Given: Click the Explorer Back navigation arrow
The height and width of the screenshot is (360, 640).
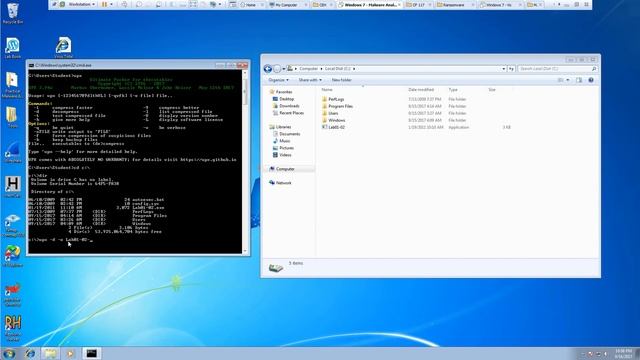Looking at the screenshot, I should (x=268, y=69).
